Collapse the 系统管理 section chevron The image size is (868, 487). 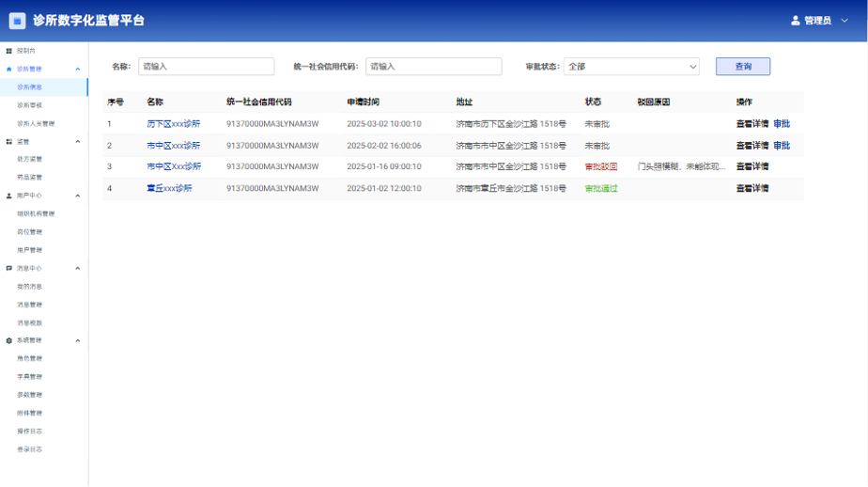coord(78,340)
